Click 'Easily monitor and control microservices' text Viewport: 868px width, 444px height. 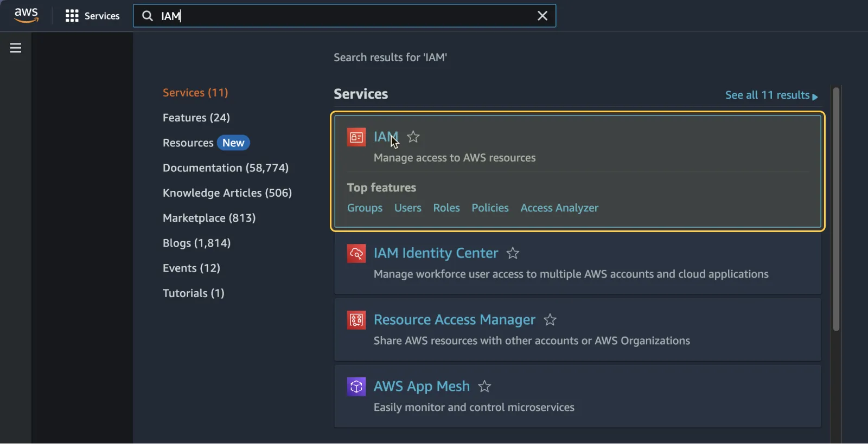(474, 408)
